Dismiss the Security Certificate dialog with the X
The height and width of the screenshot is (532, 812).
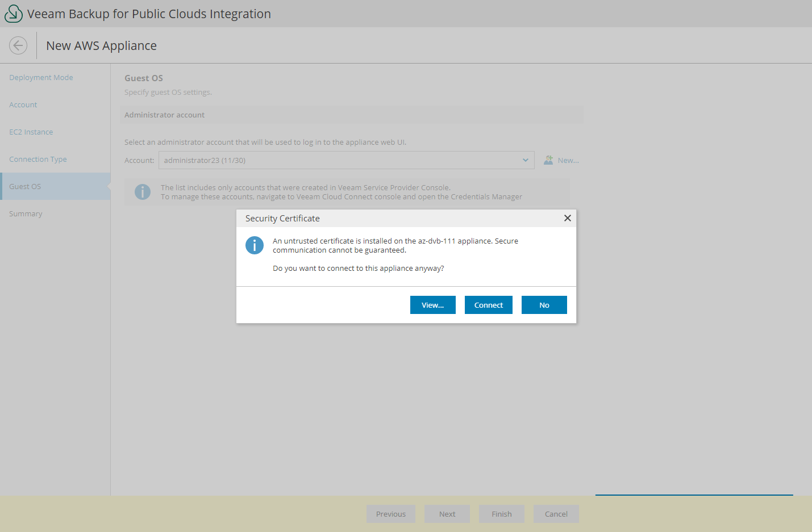(567, 218)
